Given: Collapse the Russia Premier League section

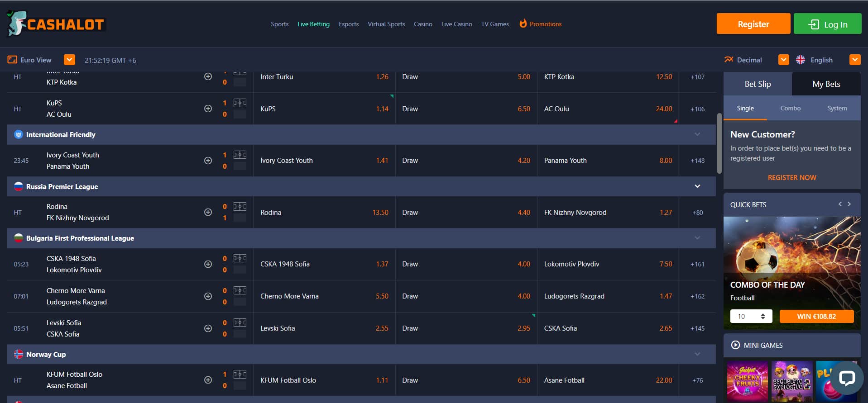Looking at the screenshot, I should tap(697, 186).
